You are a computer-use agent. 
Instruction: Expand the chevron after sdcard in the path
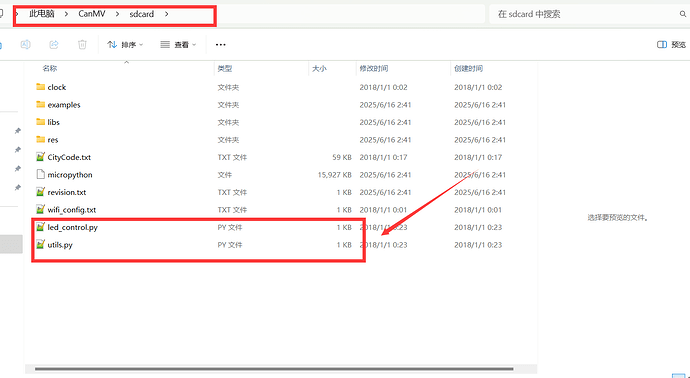point(166,14)
